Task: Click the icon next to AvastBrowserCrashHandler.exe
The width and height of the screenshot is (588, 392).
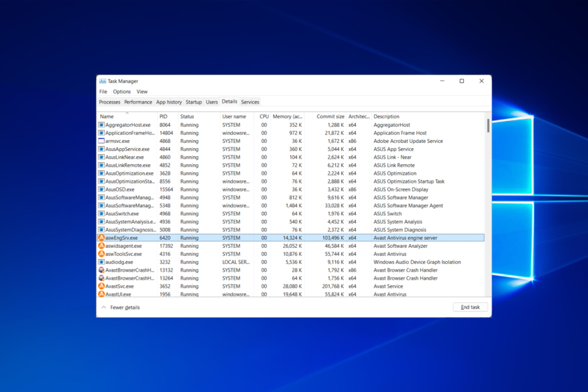Action: tap(101, 270)
